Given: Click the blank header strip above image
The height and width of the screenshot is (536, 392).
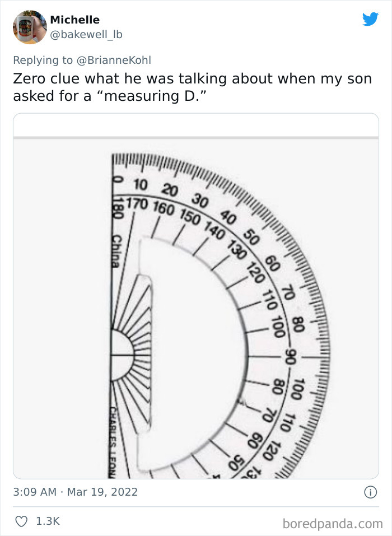Looking at the screenshot, I should (196, 125).
